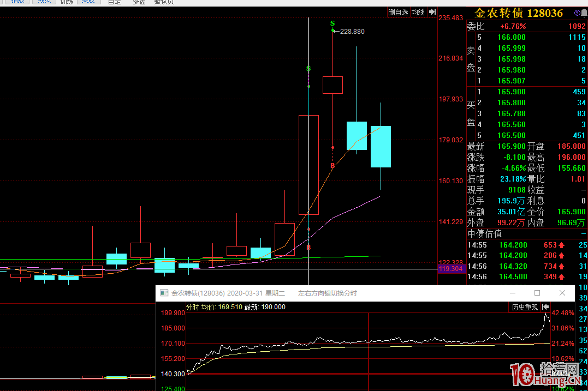The height and width of the screenshot is (391, 588).
Task: Click the 开盘 value 185.000
Action: [x=571, y=146]
